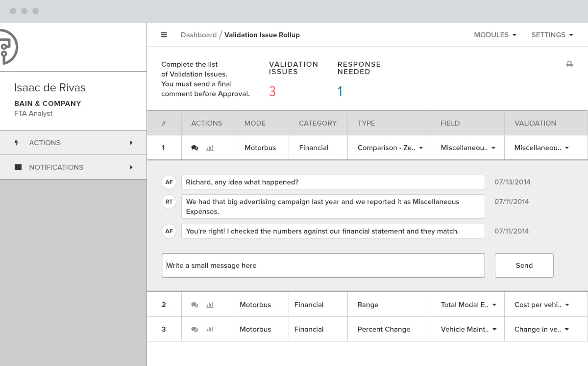588x366 pixels.
Task: Expand the 'Total Modal E..' field dropdown
Action: [468, 305]
